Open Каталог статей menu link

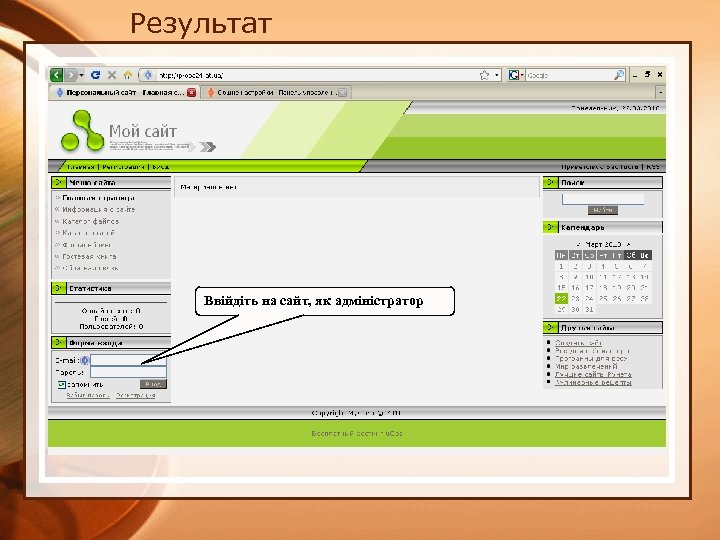point(88,233)
